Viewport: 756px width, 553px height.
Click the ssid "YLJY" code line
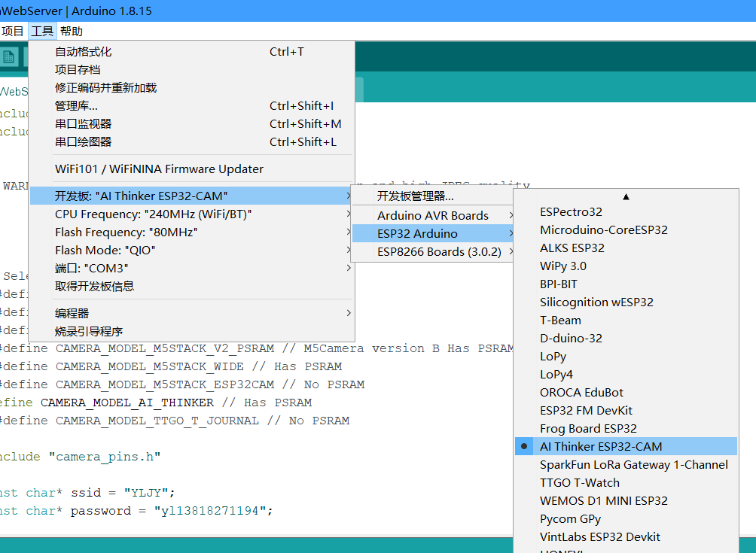[x=87, y=493]
